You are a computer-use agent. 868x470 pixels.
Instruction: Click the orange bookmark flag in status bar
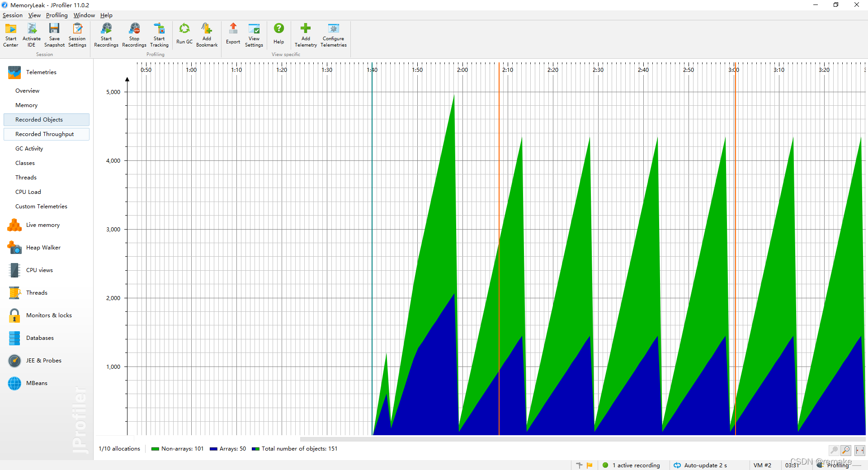(590, 465)
